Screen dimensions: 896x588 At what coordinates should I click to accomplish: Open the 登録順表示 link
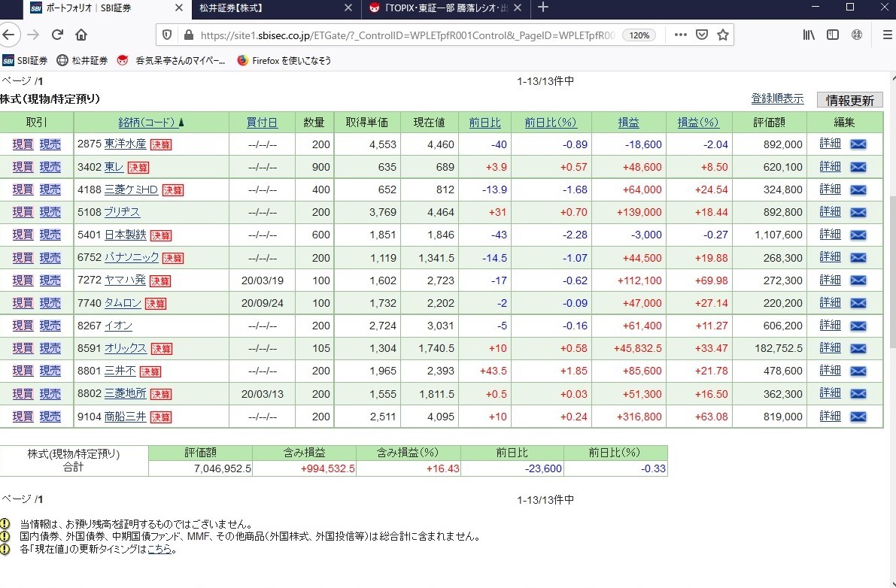(777, 99)
